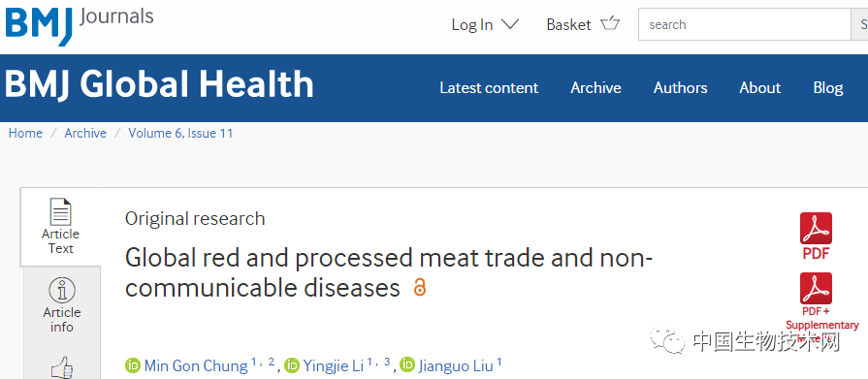868x379 pixels.
Task: Select the Article Text tab
Action: click(61, 227)
